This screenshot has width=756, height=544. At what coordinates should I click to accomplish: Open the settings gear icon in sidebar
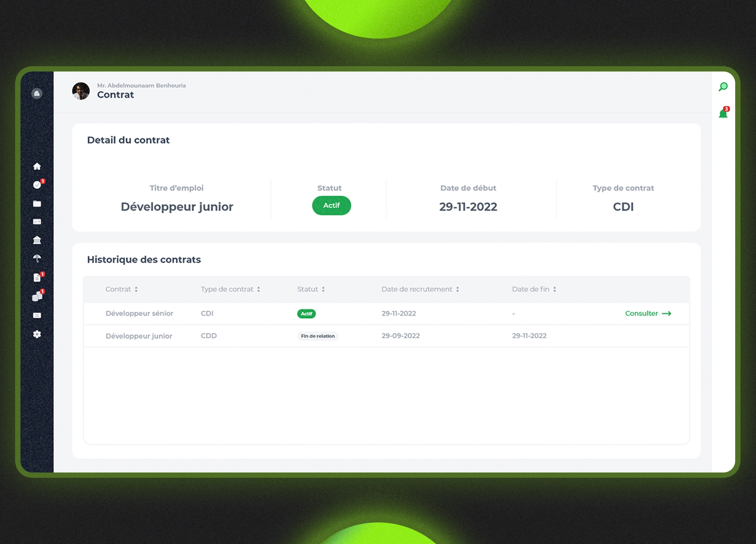point(37,334)
